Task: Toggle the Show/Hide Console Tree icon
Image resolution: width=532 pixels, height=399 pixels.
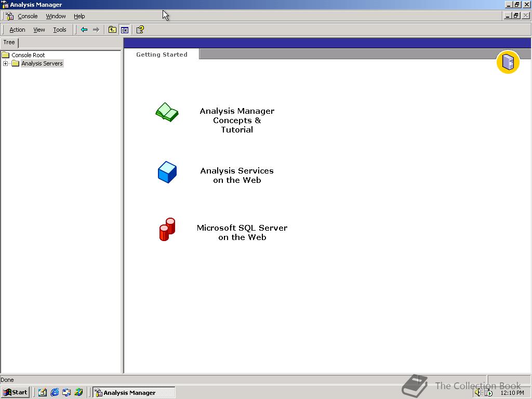Action: point(125,30)
